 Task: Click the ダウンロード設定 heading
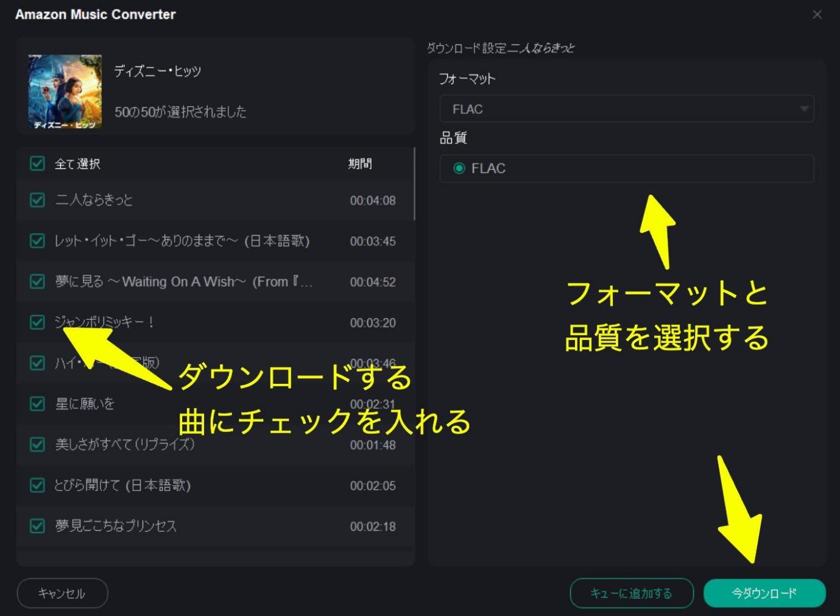[x=467, y=48]
